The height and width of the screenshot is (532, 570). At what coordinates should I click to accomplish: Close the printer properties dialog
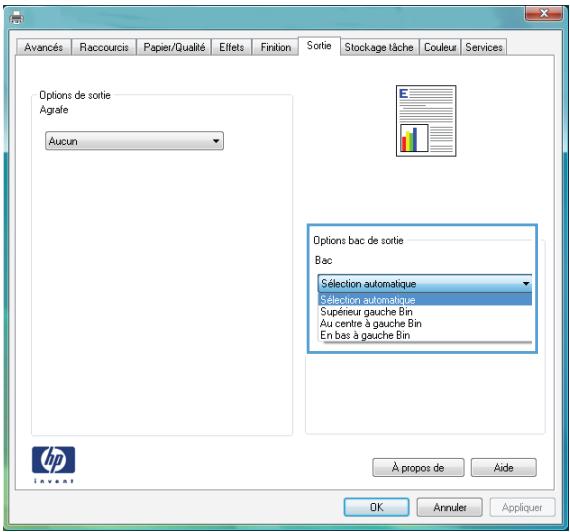[544, 14]
